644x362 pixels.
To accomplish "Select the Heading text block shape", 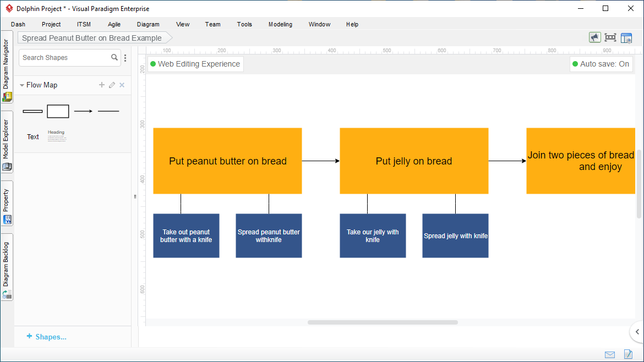I will point(57,136).
